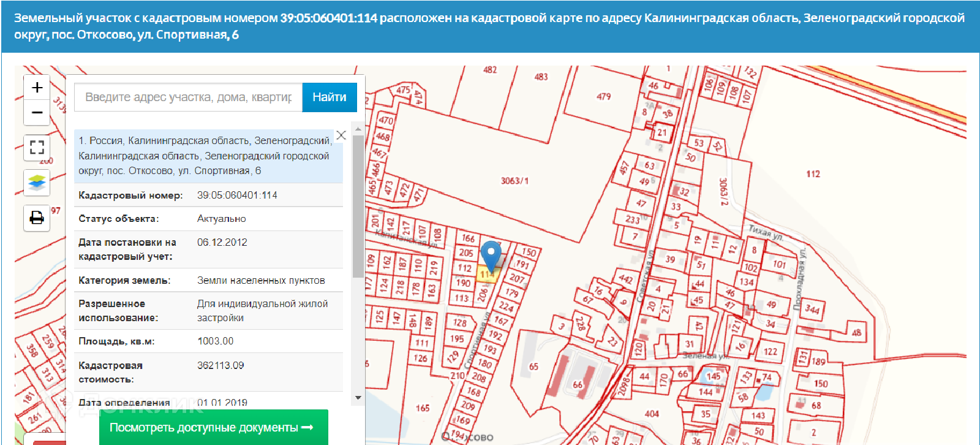Click parcel 189 in the east
Image resolution: width=980 pixels, height=445 pixels.
pos(819,362)
